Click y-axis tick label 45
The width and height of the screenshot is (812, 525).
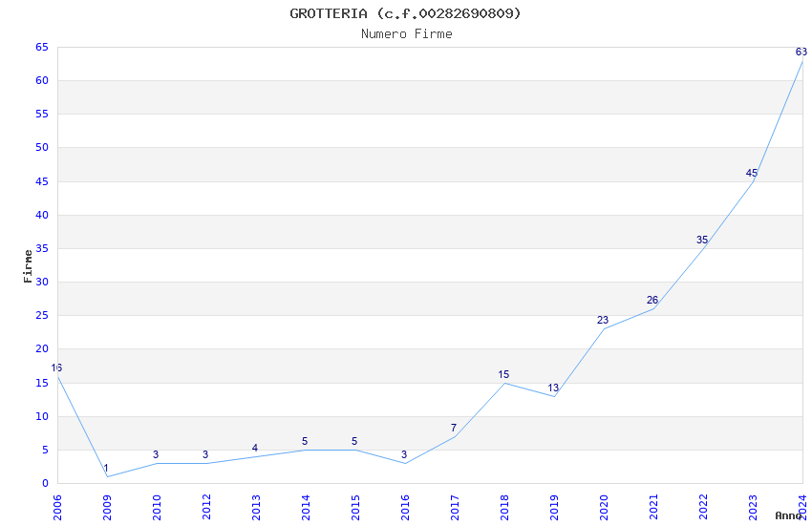click(42, 181)
